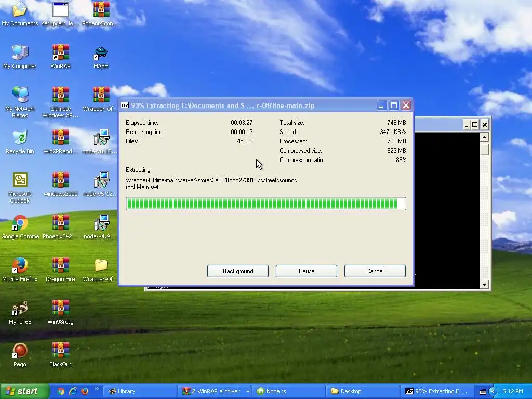This screenshot has width=532, height=399.
Task: Open My Documents desktop icon
Action: [x=20, y=14]
